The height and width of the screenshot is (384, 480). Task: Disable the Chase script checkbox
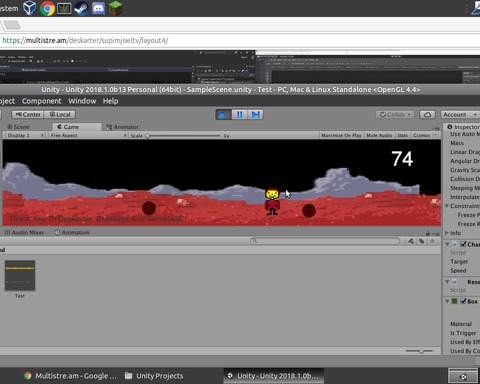(x=463, y=244)
